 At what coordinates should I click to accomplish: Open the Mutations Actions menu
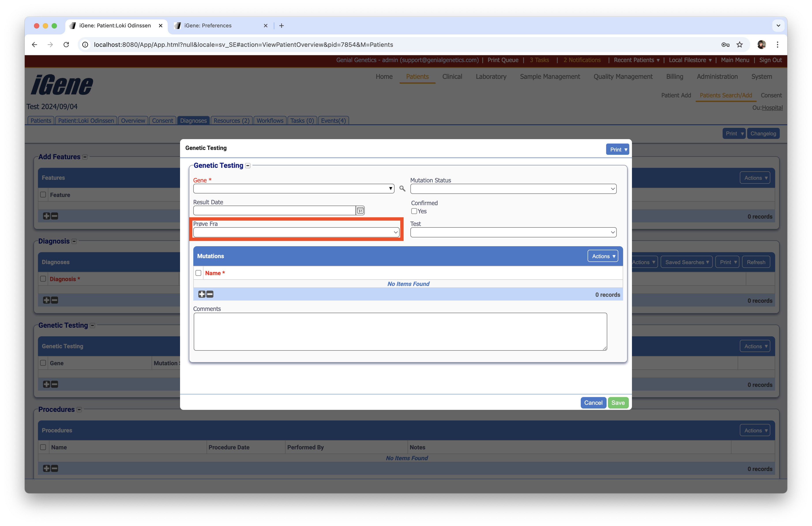603,256
